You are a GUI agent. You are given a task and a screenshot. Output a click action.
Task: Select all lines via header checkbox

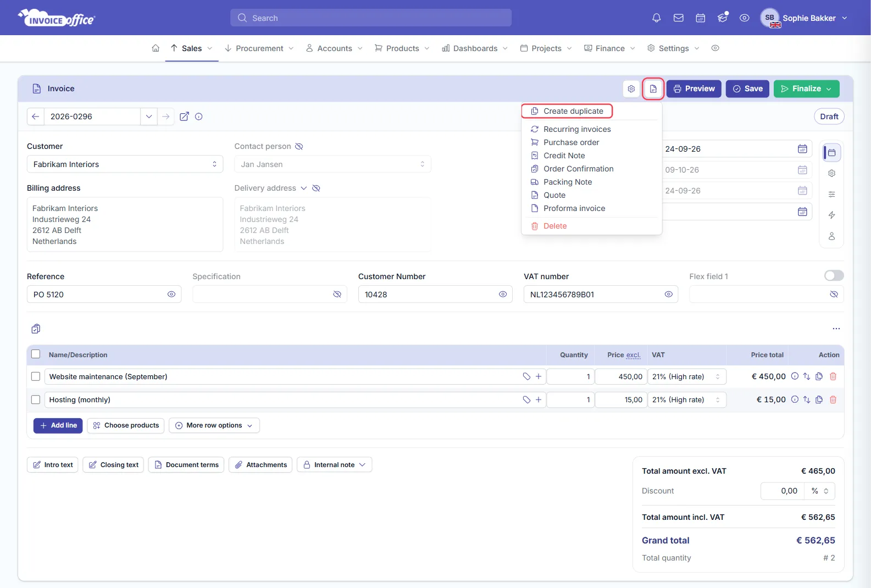point(36,354)
